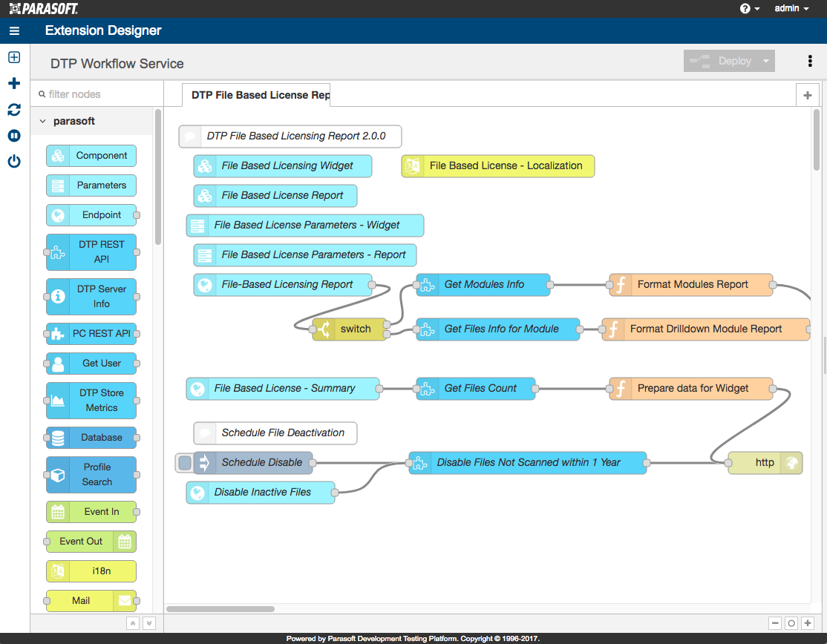Open the help question mark menu
827x644 pixels.
pos(750,8)
